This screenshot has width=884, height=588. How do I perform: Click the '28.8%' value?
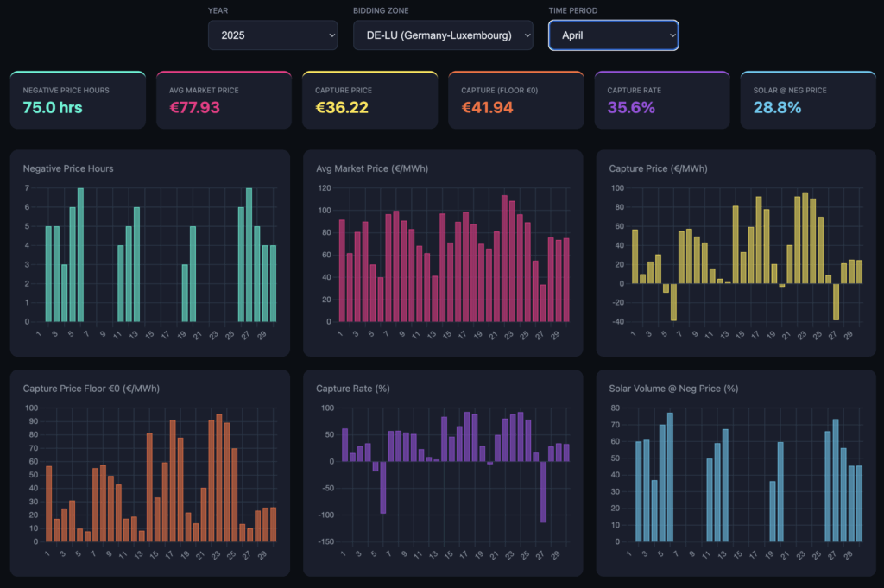pos(777,107)
